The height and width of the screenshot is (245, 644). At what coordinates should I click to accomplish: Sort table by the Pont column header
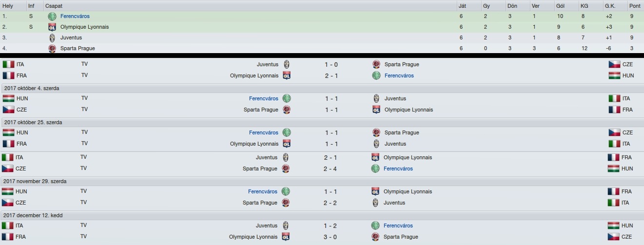pyautogui.click(x=634, y=6)
